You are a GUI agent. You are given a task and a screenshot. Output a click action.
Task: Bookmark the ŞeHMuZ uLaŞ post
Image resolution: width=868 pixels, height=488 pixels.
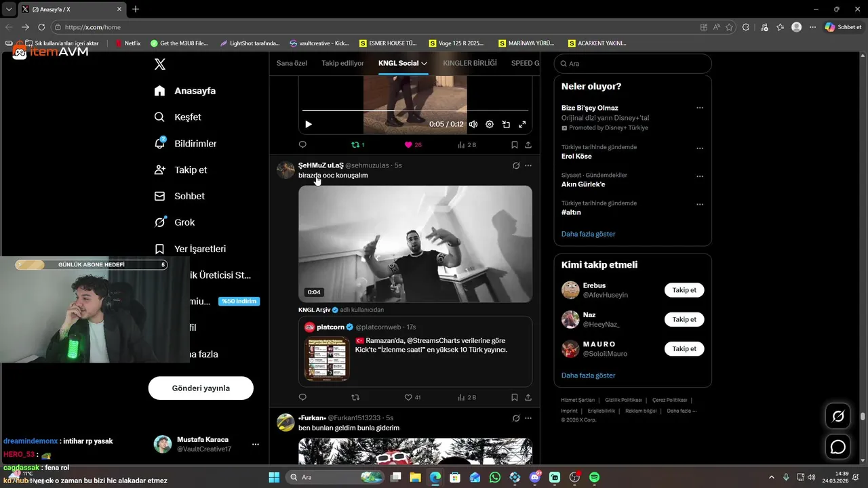515,397
